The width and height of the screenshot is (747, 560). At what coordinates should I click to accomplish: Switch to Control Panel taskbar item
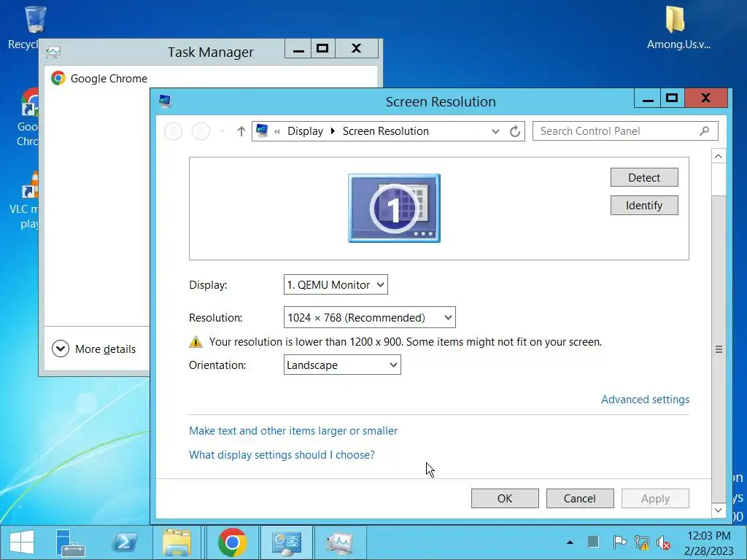pos(286,542)
